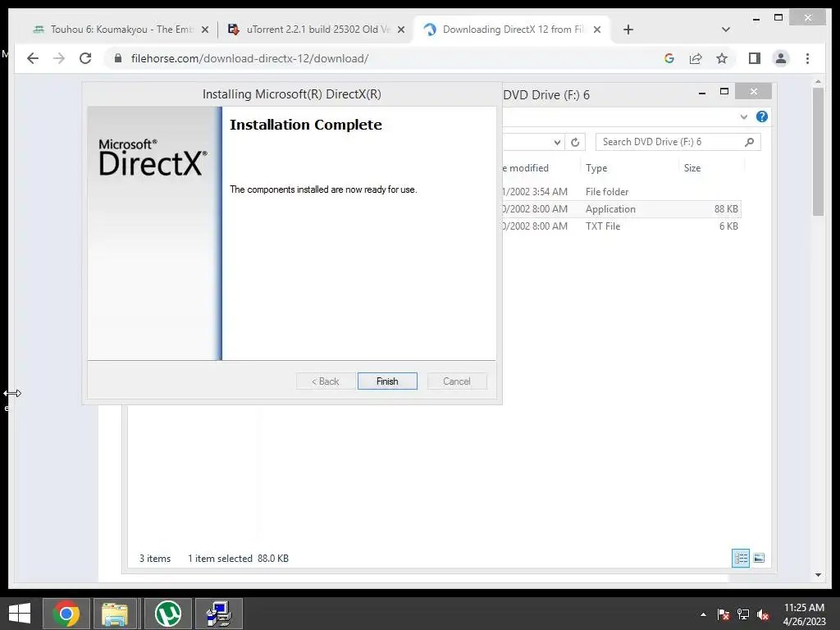Open Chrome three-dot menu
The width and height of the screenshot is (840, 630).
[807, 58]
